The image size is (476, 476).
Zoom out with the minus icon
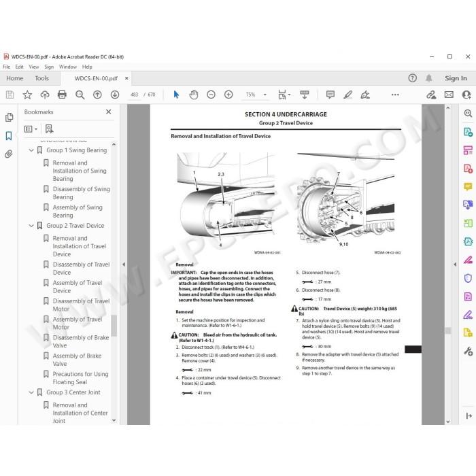[x=211, y=95]
